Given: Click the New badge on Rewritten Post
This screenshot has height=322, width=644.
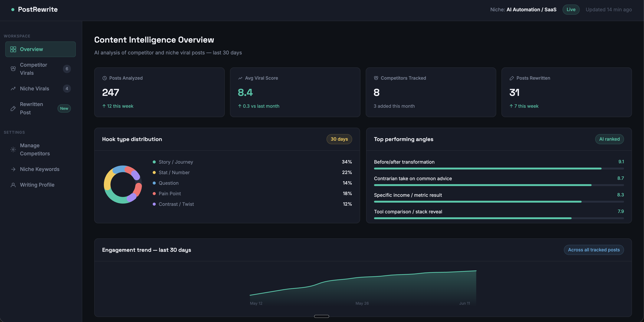Looking at the screenshot, I should pos(64,108).
